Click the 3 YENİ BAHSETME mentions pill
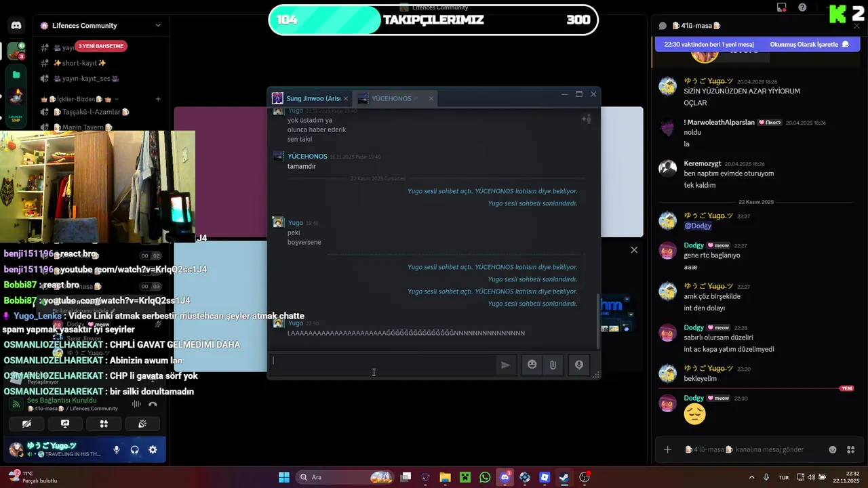The width and height of the screenshot is (868, 488). [x=102, y=46]
